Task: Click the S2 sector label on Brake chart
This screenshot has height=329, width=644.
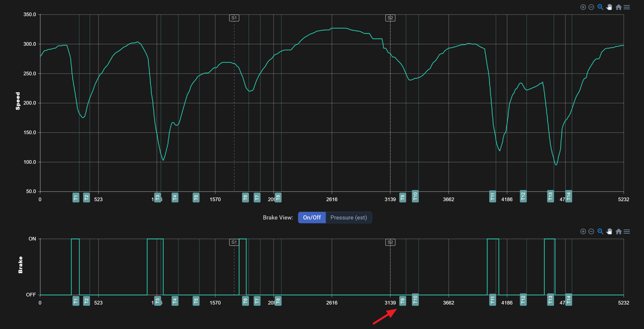Action: 390,242
